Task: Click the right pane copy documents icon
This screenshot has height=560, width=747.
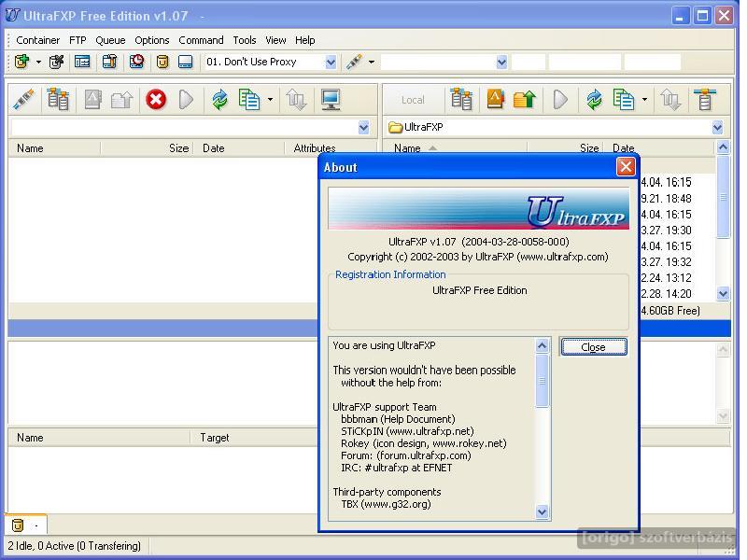Action: pos(624,100)
